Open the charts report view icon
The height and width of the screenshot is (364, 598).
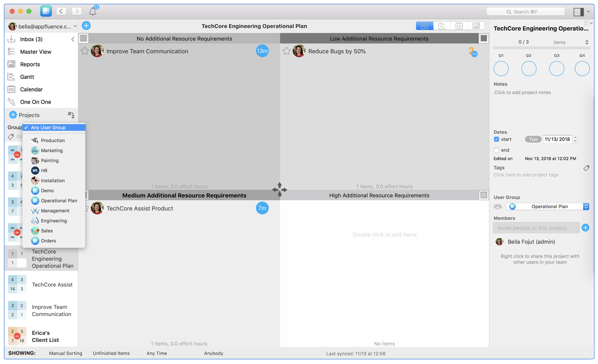[476, 25]
